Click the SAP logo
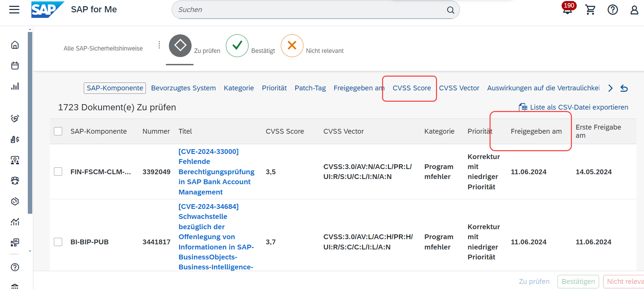The width and height of the screenshot is (644, 289). tap(47, 10)
